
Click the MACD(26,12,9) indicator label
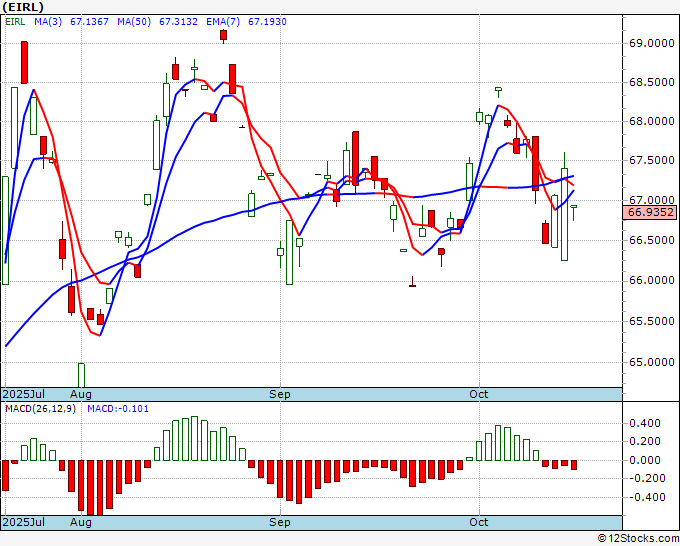click(x=40, y=409)
